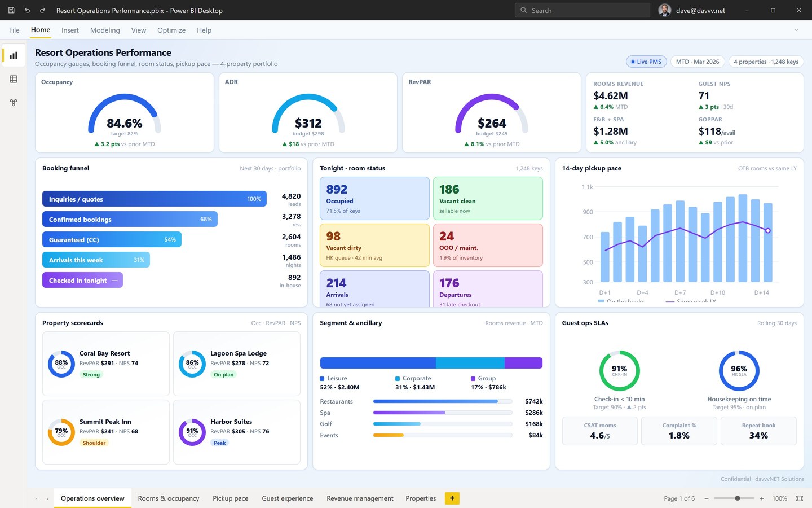Screen dimensions: 812x508
Task: Switch to Revenue management page tab
Action: point(360,498)
